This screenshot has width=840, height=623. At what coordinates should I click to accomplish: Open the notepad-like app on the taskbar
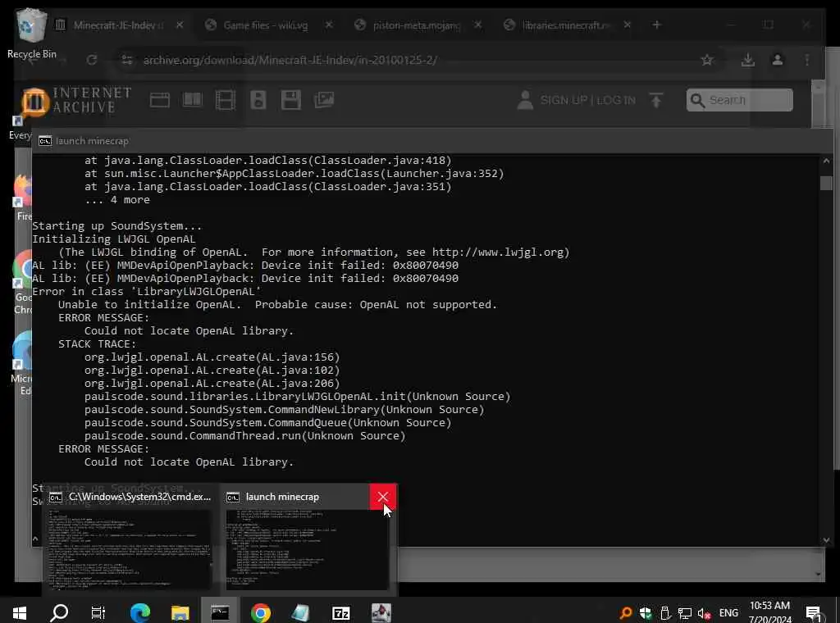tap(300, 613)
